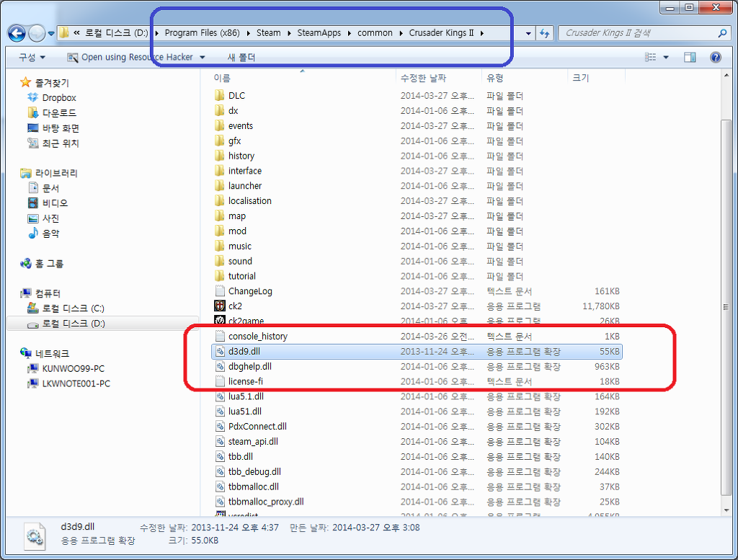Sort by 크기 column header

point(580,78)
